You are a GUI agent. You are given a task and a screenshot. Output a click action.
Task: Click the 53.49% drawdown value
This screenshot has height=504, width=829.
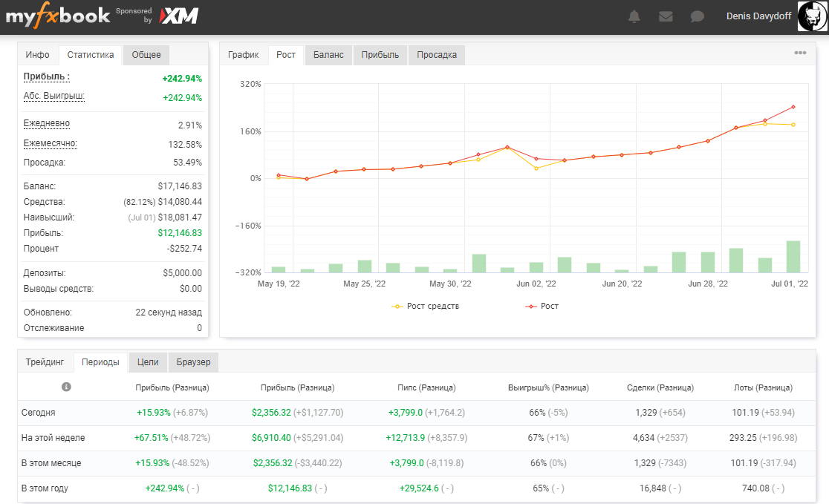click(188, 163)
